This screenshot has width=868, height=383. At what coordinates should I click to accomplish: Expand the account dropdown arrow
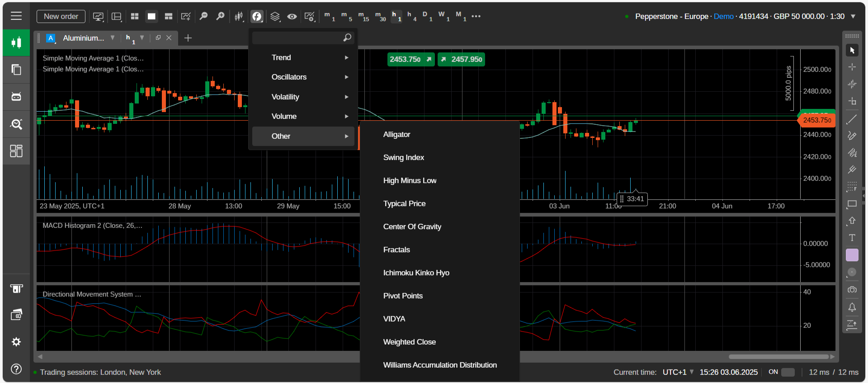click(x=853, y=16)
